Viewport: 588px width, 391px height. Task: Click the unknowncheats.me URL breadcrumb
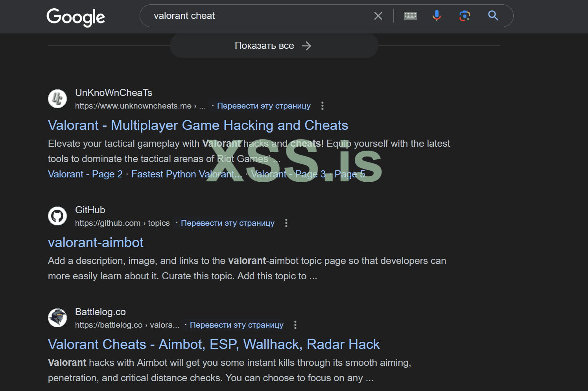coord(140,106)
